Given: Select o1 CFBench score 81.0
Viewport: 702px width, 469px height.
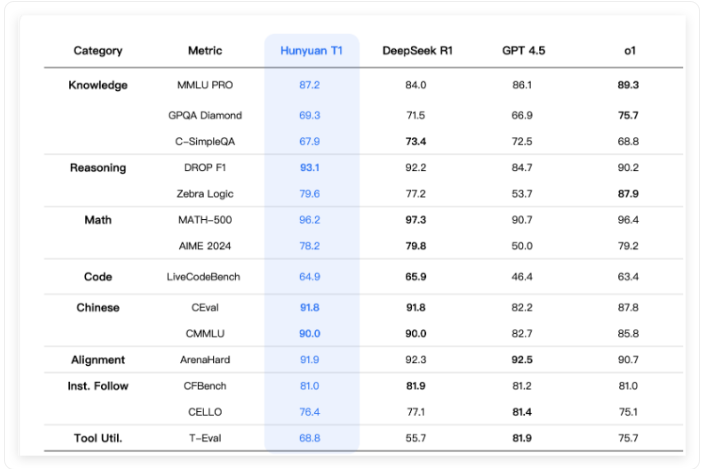Looking at the screenshot, I should 628,386.
